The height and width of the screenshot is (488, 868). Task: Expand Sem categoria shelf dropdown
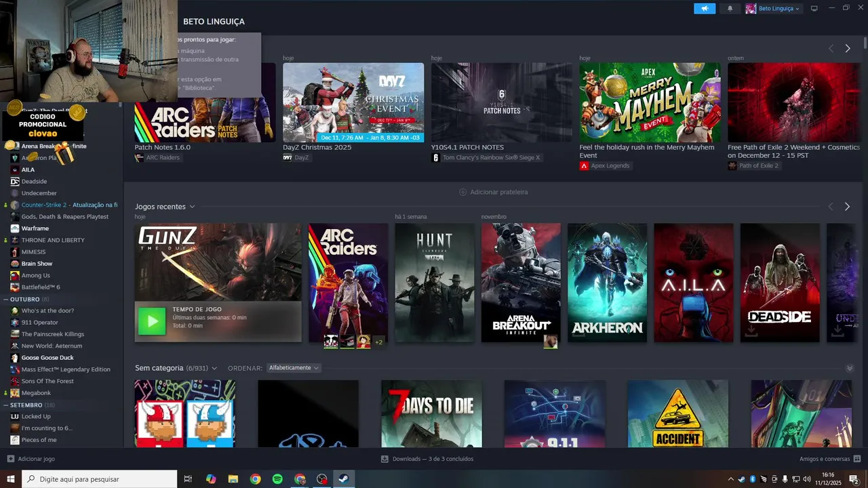pyautogui.click(x=214, y=368)
